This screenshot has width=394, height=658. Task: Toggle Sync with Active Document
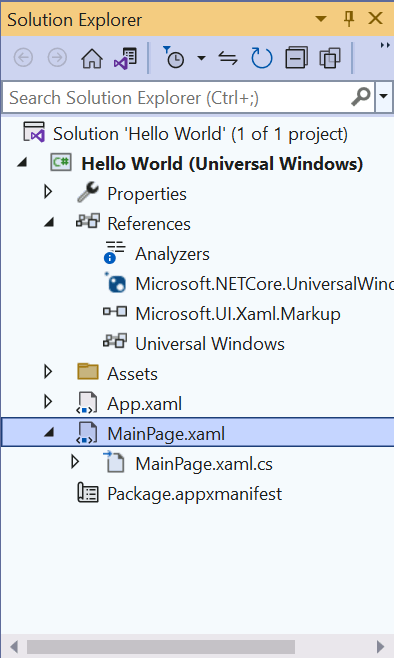[x=228, y=58]
